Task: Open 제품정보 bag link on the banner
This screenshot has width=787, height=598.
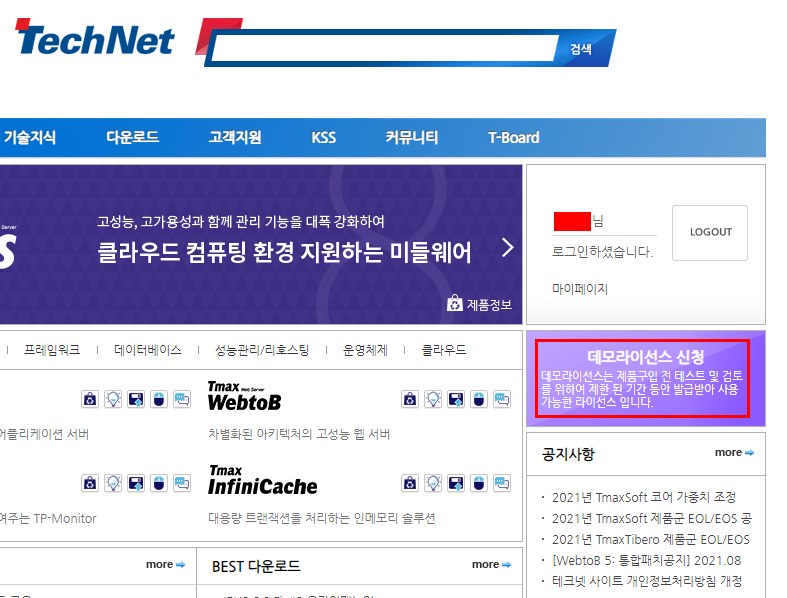Action: click(x=479, y=304)
